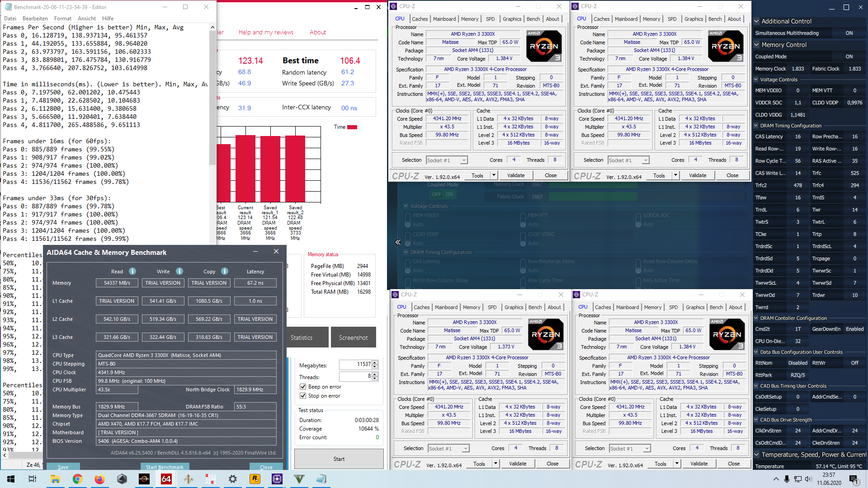Click the Rockstar Games Launcher taskbar icon

(255, 479)
